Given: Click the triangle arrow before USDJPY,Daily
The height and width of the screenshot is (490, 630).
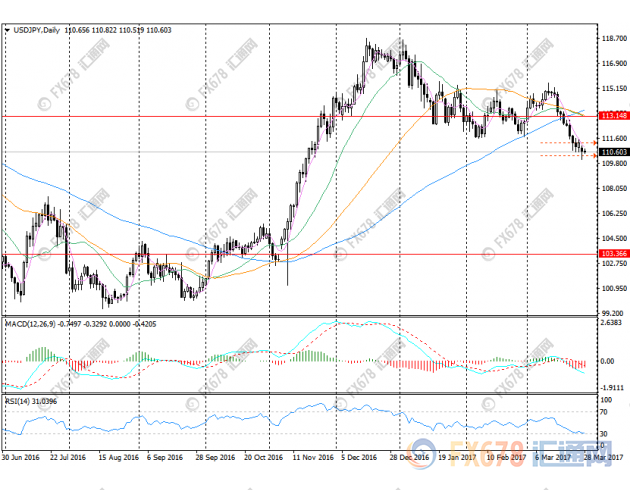Looking at the screenshot, I should click(10, 32).
